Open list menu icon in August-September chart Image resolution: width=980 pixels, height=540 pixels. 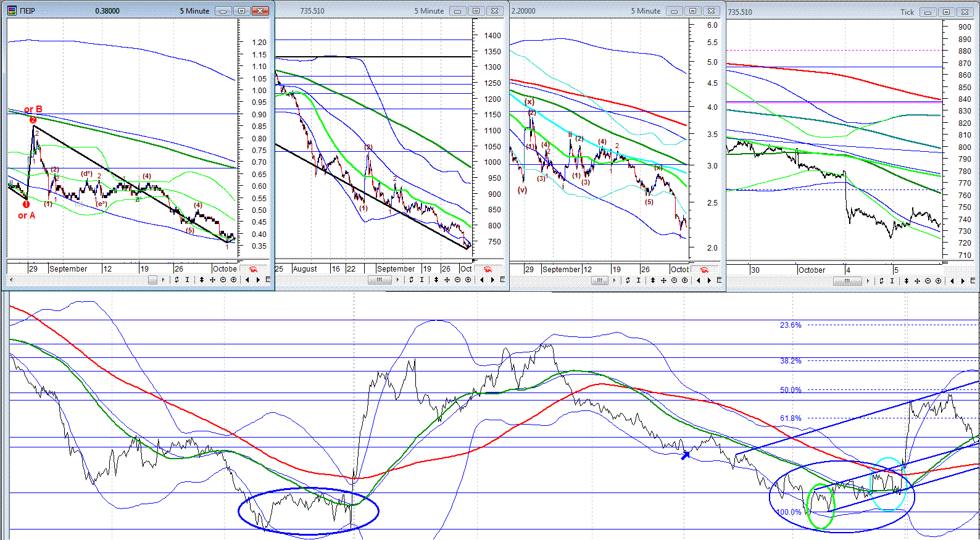point(502,280)
